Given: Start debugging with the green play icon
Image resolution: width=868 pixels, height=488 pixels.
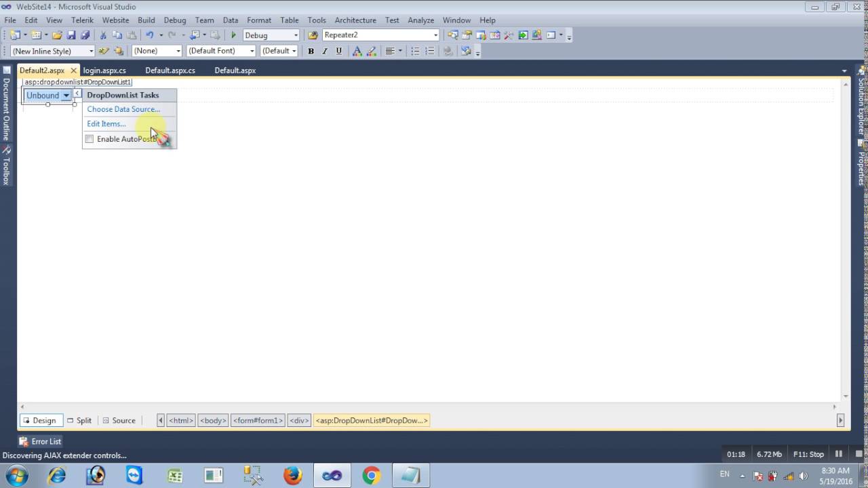Looking at the screenshot, I should tap(233, 35).
